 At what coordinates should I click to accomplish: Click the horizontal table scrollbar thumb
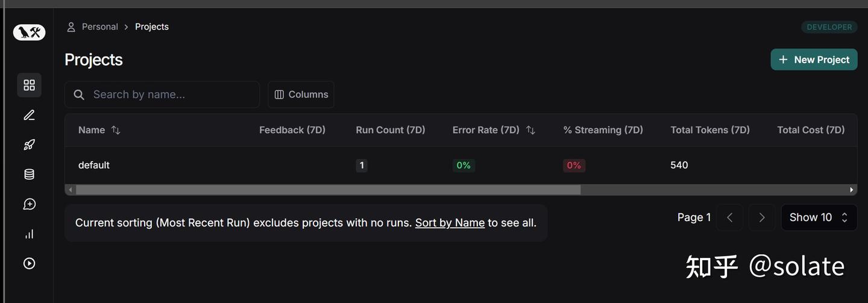328,190
